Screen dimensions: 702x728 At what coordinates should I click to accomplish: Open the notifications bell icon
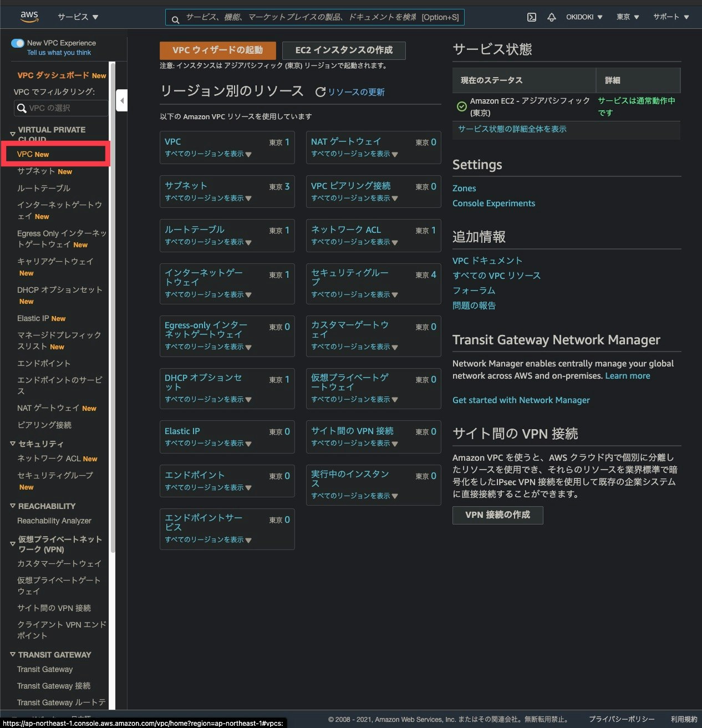pyautogui.click(x=551, y=17)
